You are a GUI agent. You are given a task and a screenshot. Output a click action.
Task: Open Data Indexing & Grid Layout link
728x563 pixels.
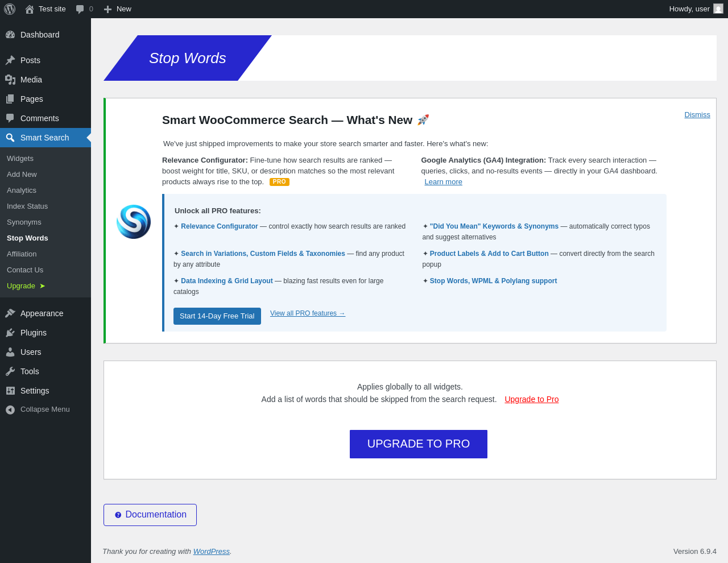coord(227,281)
